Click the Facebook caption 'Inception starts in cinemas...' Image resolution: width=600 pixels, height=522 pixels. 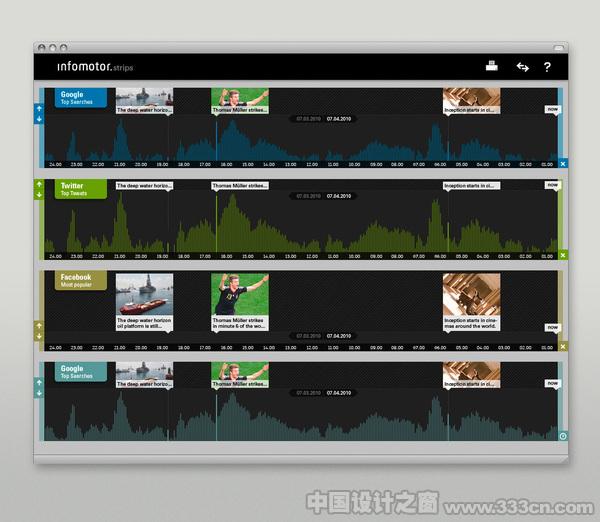point(471,323)
